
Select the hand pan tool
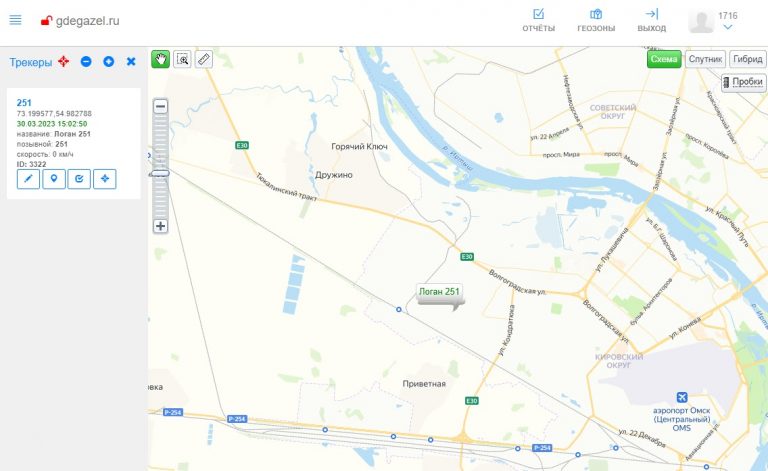(x=161, y=59)
